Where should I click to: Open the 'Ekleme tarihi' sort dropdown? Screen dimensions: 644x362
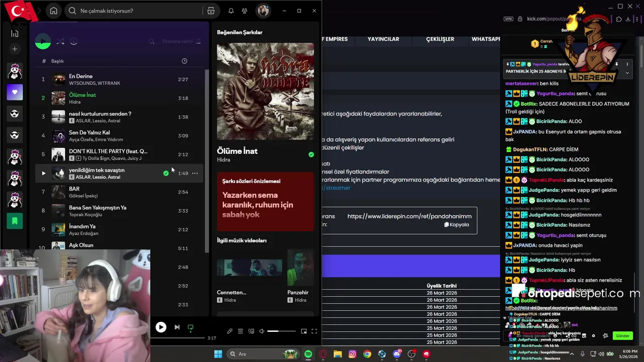pyautogui.click(x=182, y=42)
